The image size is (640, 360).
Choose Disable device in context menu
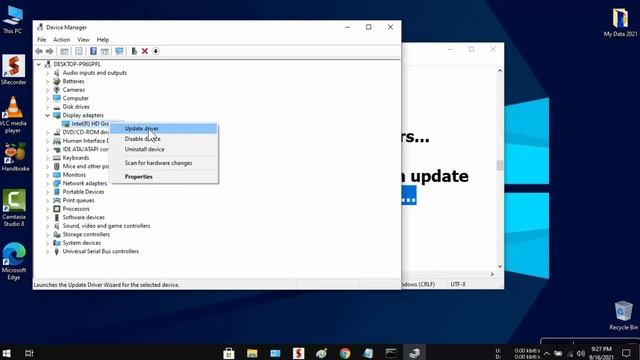coord(164,139)
